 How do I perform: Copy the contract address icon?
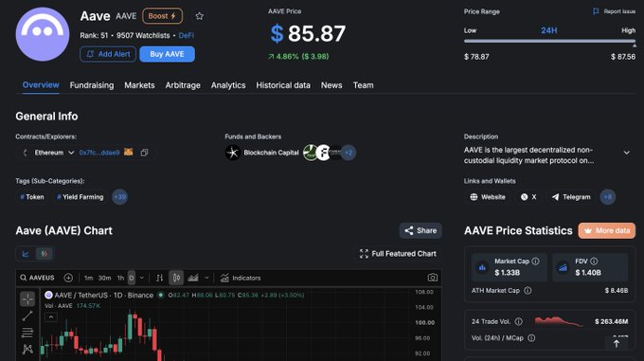pyautogui.click(x=144, y=153)
